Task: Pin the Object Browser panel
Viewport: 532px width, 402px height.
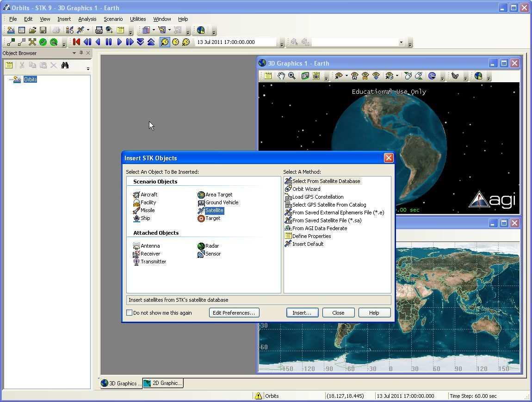Action: [x=81, y=53]
